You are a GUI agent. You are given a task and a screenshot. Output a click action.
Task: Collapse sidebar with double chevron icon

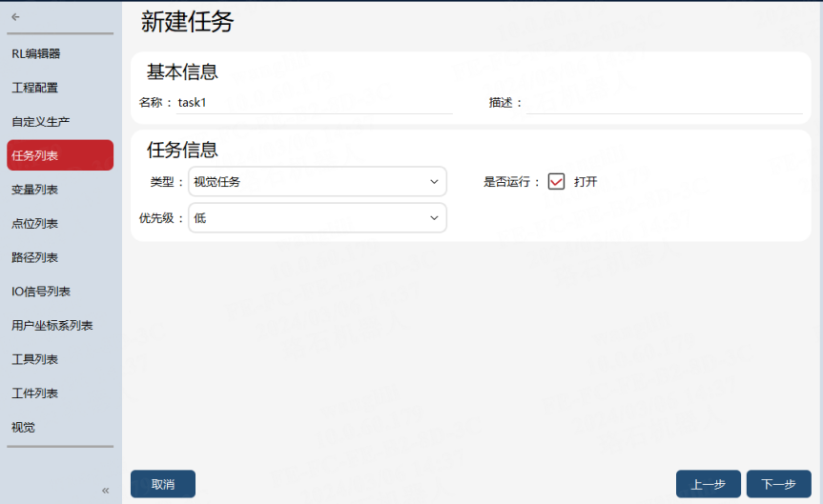[106, 491]
